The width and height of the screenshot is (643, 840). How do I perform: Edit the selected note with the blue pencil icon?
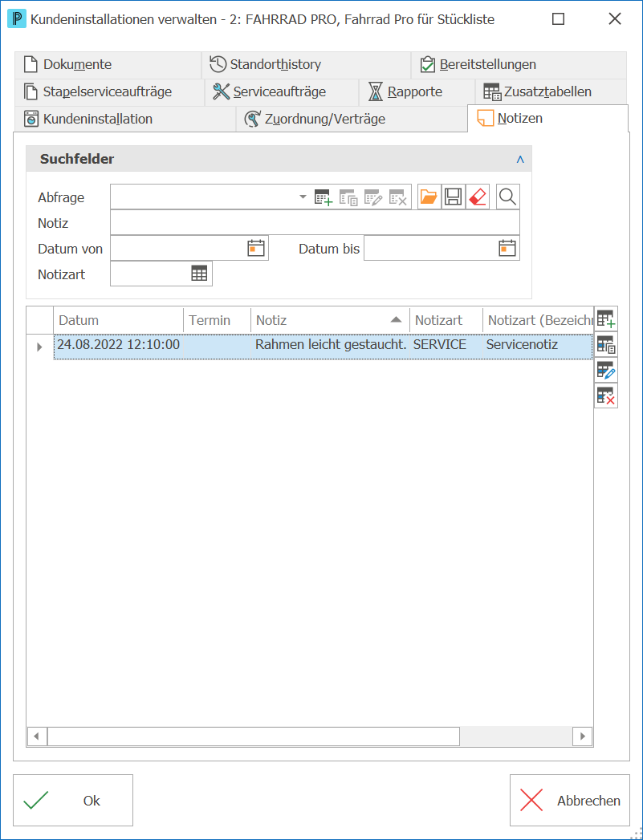[x=606, y=370]
